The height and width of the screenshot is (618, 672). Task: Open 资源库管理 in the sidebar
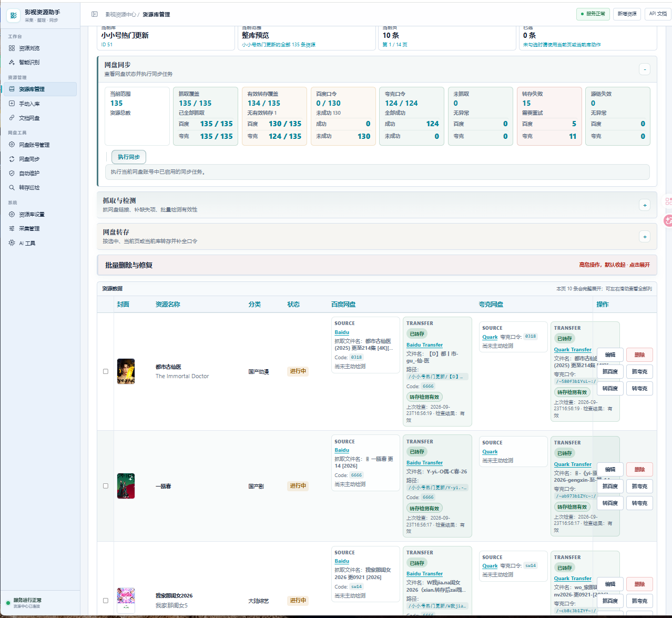(40, 89)
